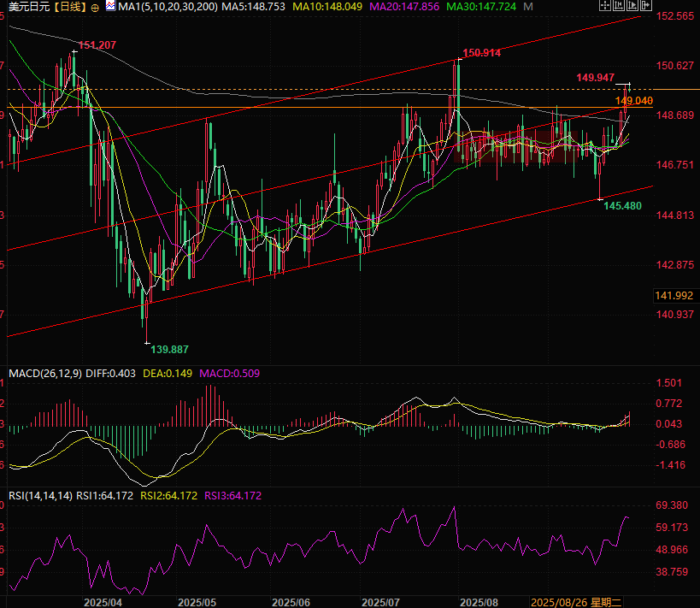Click the 148.689 price axis value
This screenshot has height=608, width=700.
pos(675,115)
